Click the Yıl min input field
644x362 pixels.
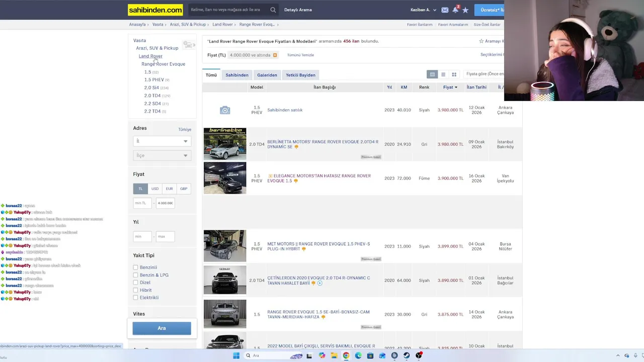pyautogui.click(x=142, y=236)
